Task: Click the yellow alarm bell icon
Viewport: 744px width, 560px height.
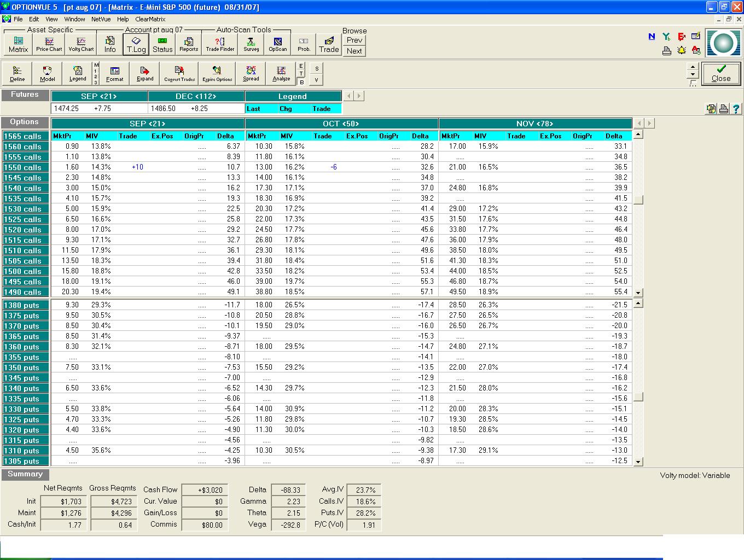Action: [681, 50]
